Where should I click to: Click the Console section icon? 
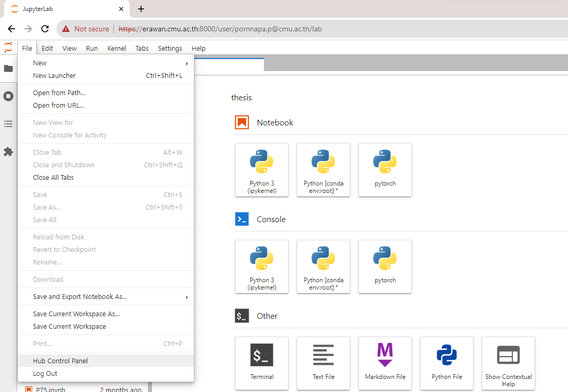pyautogui.click(x=241, y=219)
